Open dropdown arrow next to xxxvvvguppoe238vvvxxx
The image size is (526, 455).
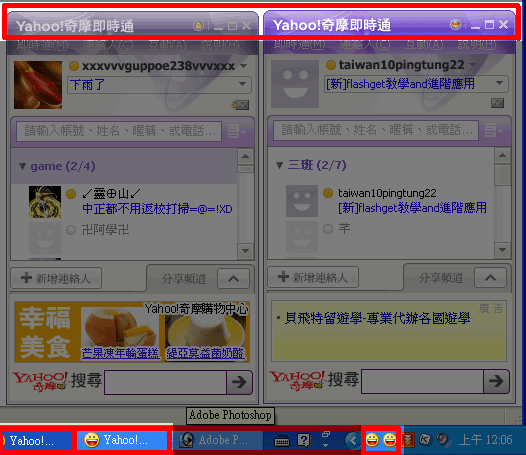[x=244, y=66]
